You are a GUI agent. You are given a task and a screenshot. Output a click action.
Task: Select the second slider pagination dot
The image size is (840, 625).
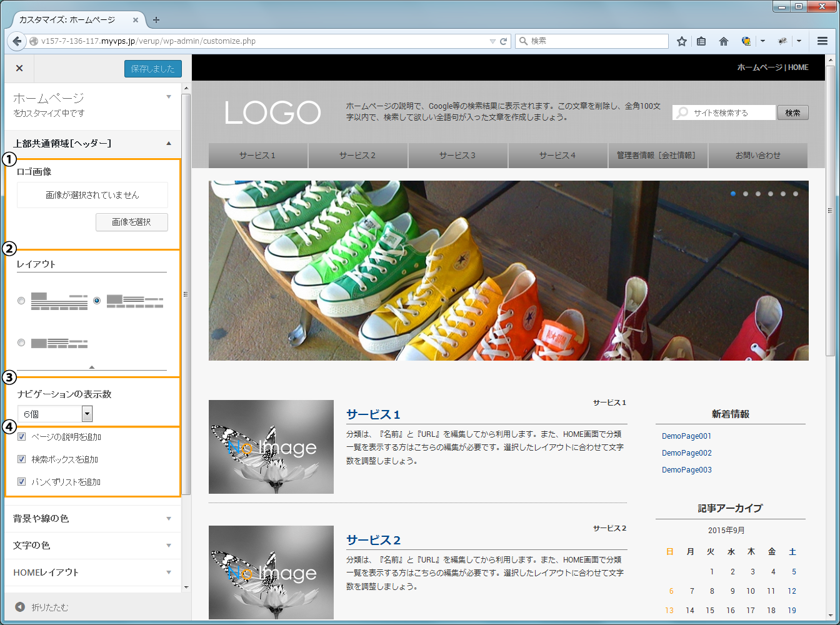click(x=746, y=194)
